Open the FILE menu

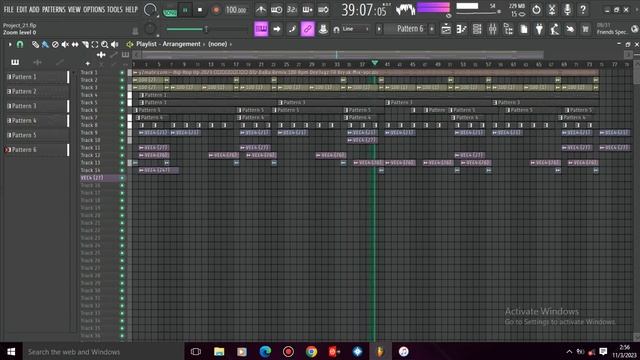click(8, 9)
